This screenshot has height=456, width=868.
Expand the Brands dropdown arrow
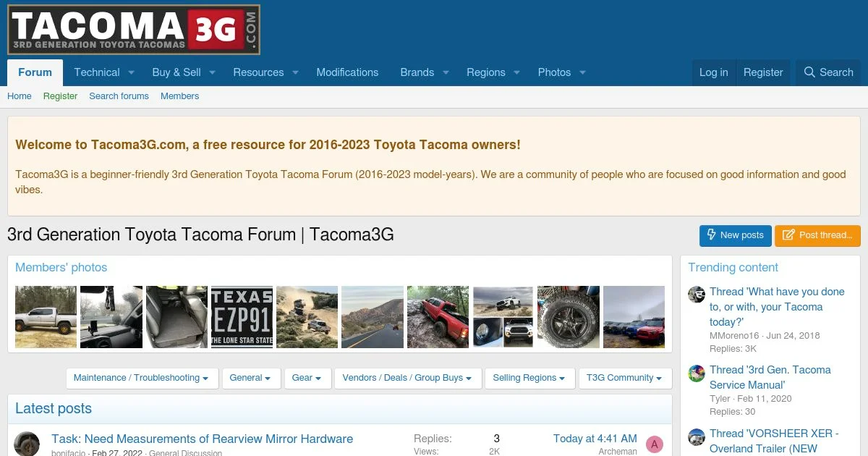446,72
